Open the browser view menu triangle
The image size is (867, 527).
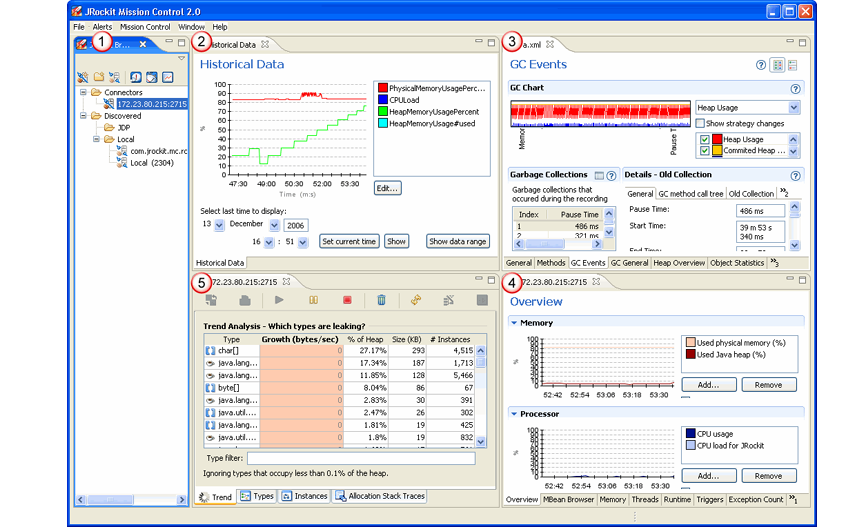(181, 58)
